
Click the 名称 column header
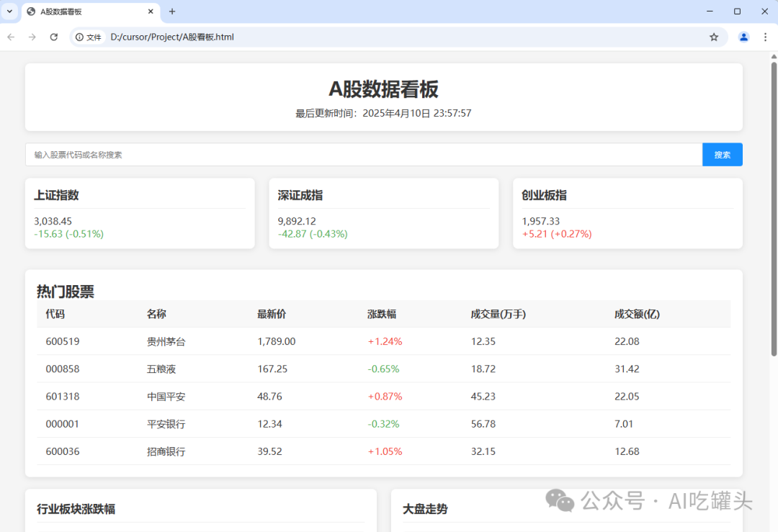(x=156, y=314)
